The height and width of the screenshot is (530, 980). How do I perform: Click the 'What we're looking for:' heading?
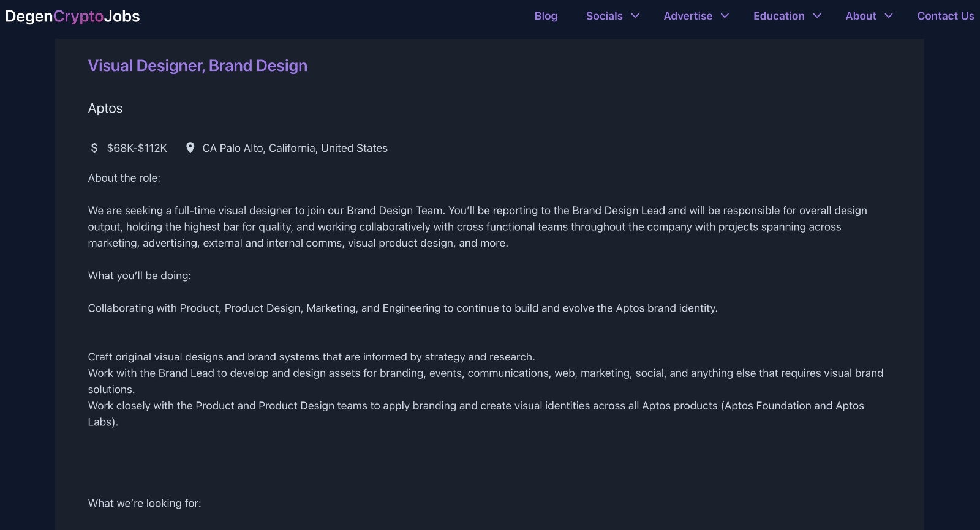[145, 503]
